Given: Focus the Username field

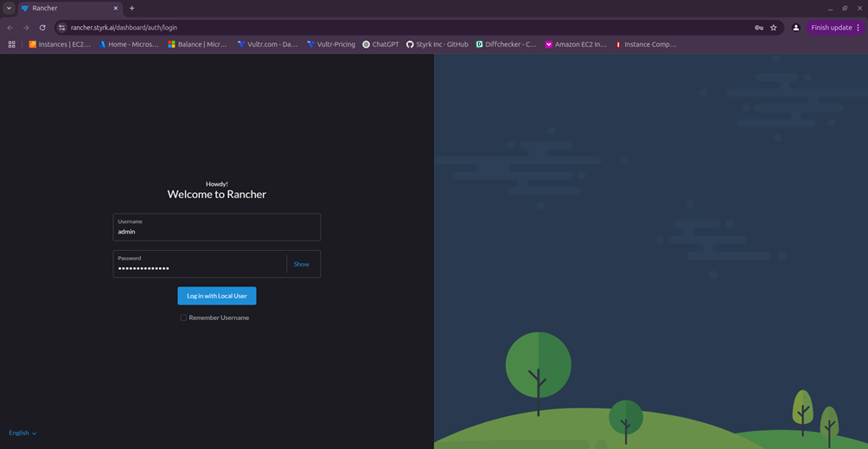Looking at the screenshot, I should click(x=216, y=227).
